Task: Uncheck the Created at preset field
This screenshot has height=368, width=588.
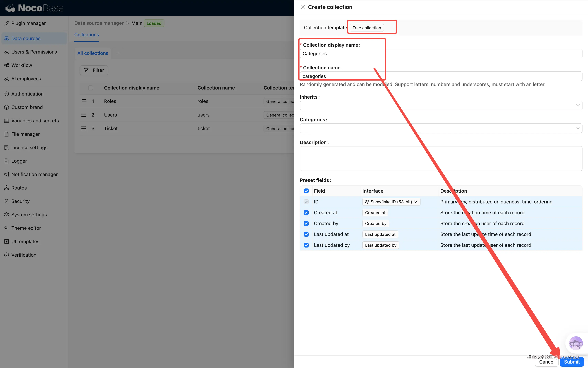Action: (x=306, y=212)
